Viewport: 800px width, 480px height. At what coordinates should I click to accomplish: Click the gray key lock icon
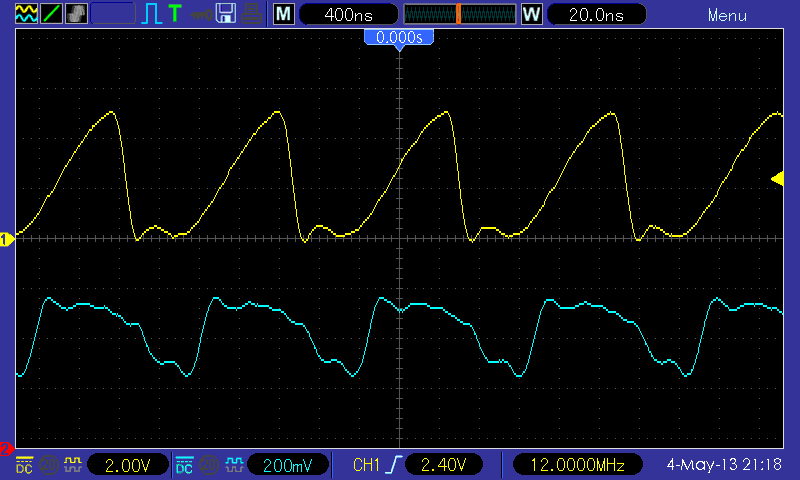click(201, 14)
